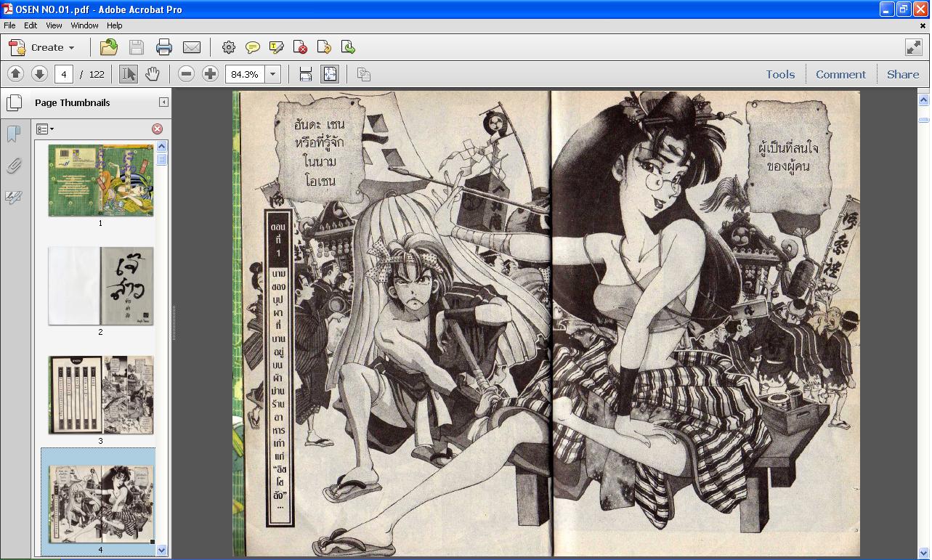Open the Tools pane
Screen dimensions: 932x560
(780, 74)
